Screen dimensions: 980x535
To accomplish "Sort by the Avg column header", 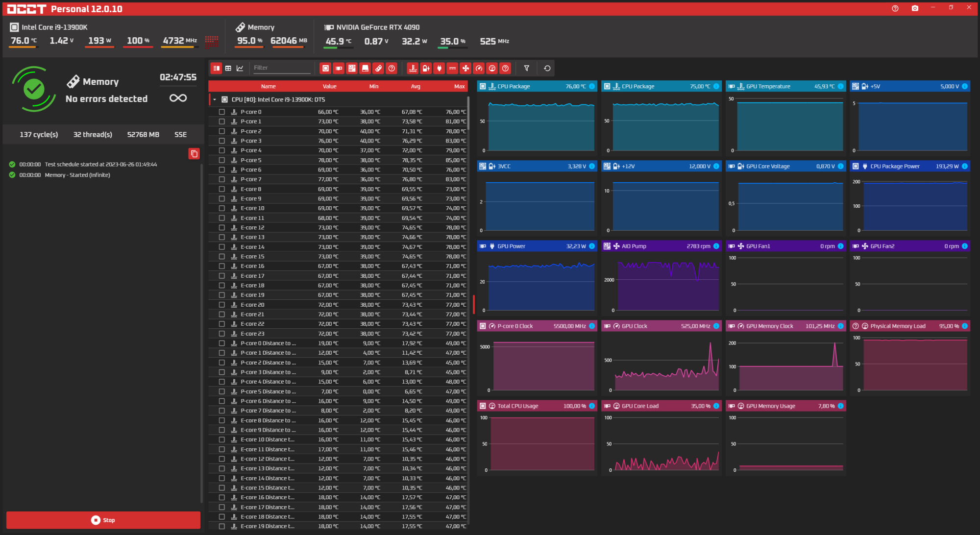I will pos(416,86).
